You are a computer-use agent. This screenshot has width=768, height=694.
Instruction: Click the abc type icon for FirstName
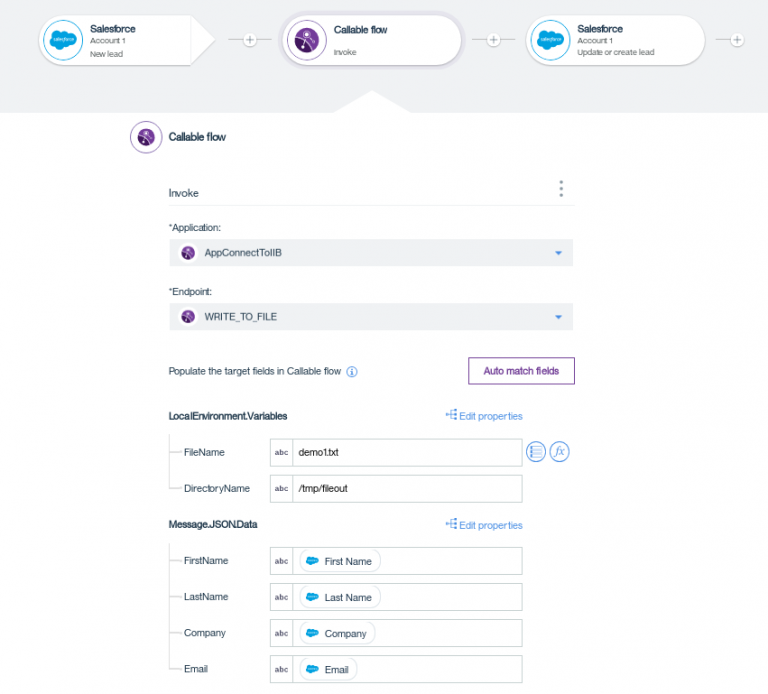pos(282,561)
